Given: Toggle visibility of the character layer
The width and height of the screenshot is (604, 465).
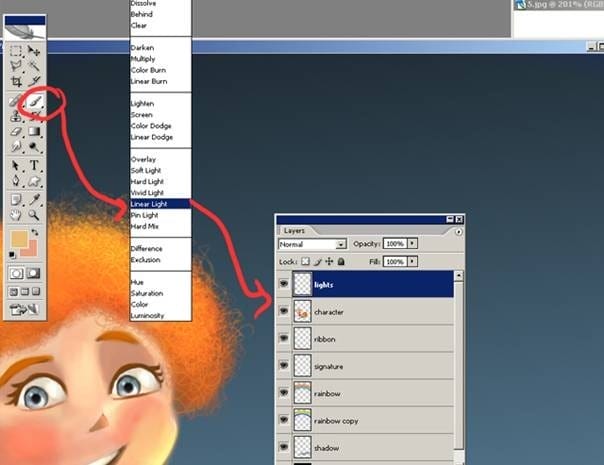Looking at the screenshot, I should pos(284,311).
